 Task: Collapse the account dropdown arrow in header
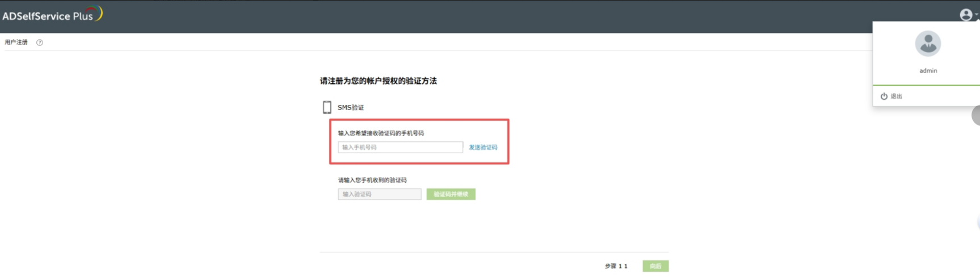click(977, 15)
